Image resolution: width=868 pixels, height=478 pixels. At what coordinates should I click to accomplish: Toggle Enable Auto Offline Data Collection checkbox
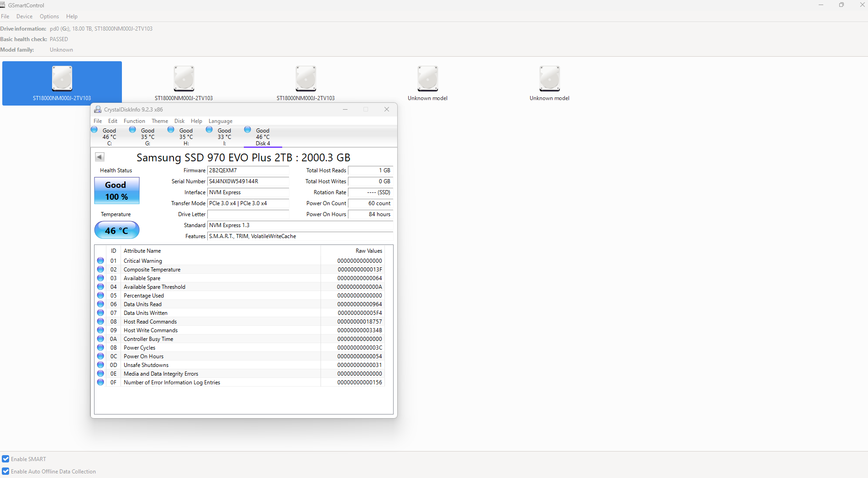coord(5,471)
